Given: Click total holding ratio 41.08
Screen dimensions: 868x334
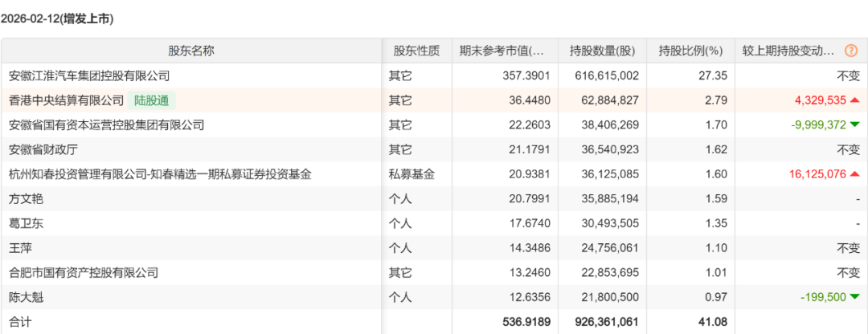Looking at the screenshot, I should click(x=714, y=322).
